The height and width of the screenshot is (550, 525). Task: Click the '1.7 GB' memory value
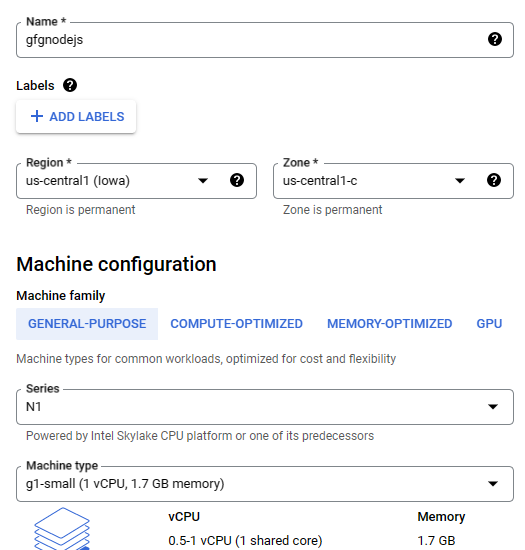point(436,541)
